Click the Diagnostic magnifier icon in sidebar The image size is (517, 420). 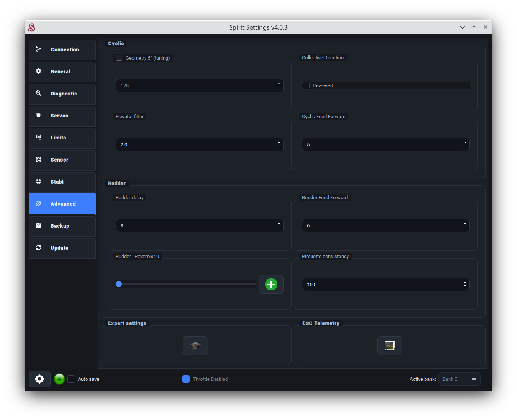(38, 94)
